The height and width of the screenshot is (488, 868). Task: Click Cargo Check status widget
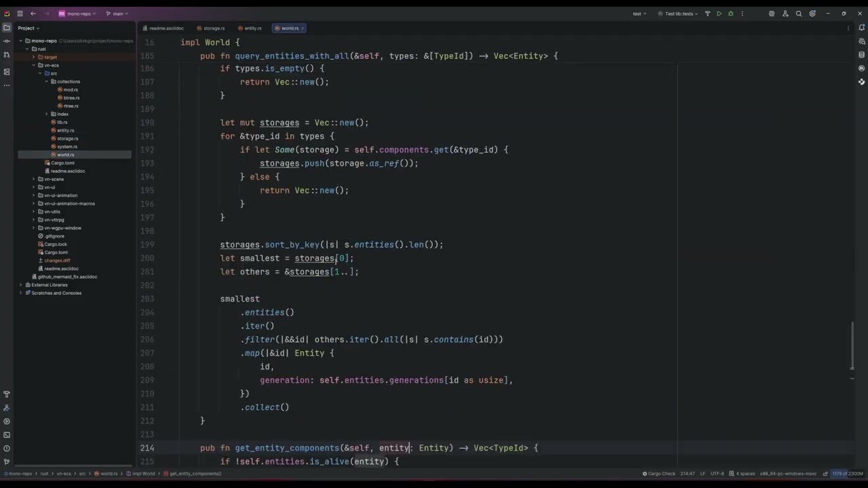(659, 474)
